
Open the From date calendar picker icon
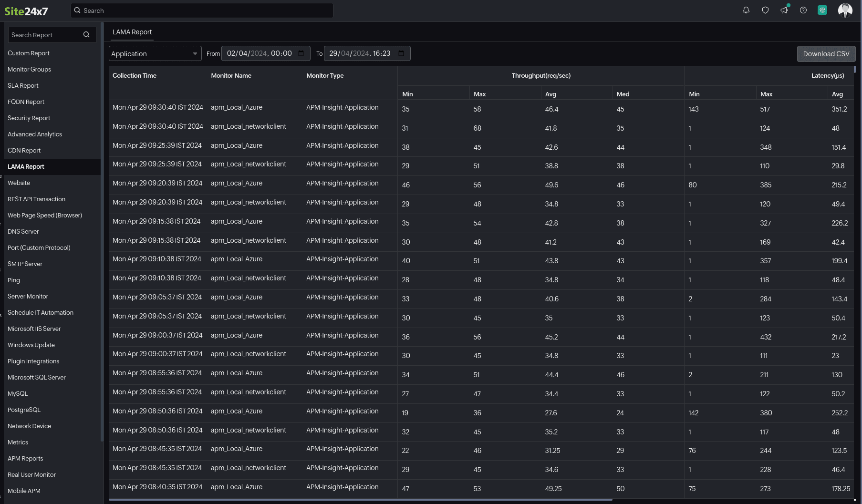301,53
